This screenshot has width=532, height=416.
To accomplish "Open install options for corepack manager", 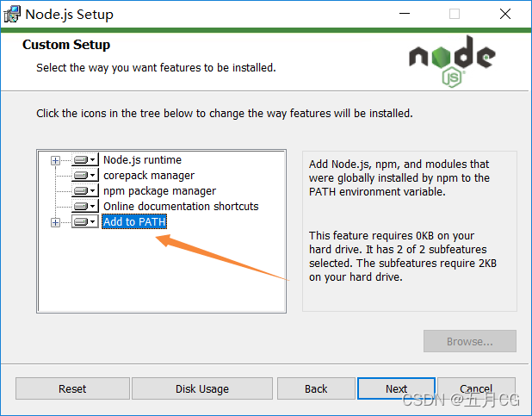I will pyautogui.click(x=85, y=175).
